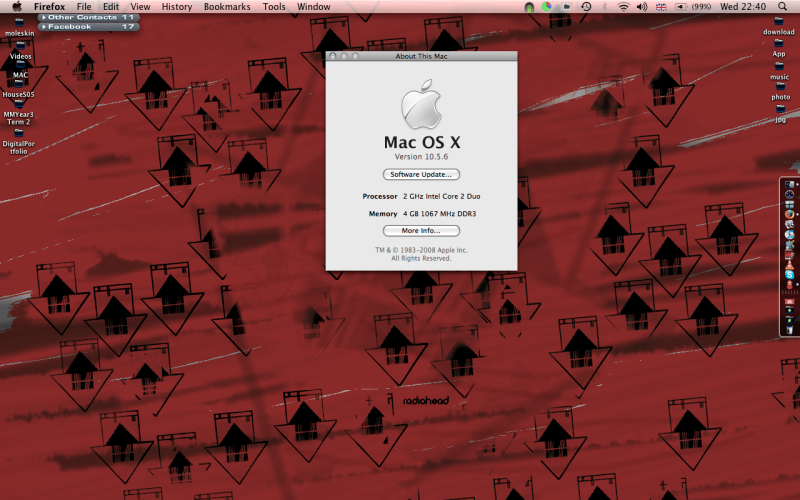Open the Tools menu
The width and height of the screenshot is (800, 500).
point(274,7)
